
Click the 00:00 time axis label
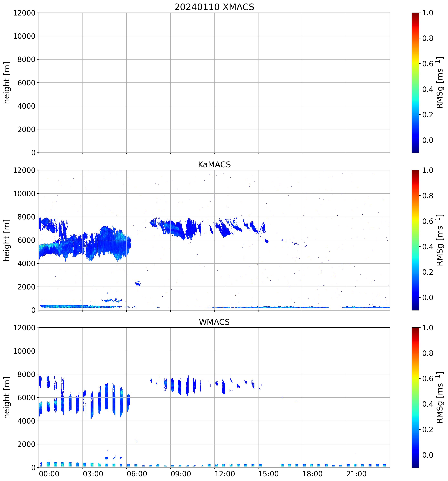pyautogui.click(x=49, y=474)
